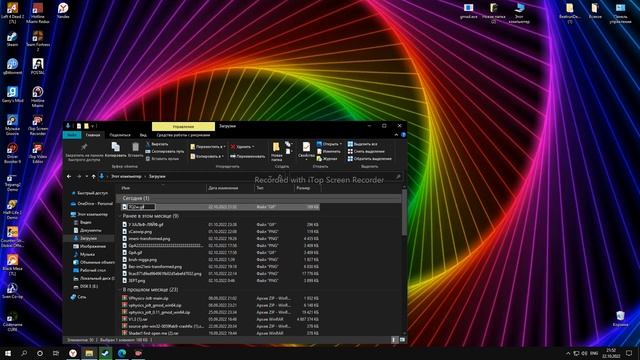Click the Копировать (Copy) ribbon icon
Screen dimensions: 640x360
[116, 150]
